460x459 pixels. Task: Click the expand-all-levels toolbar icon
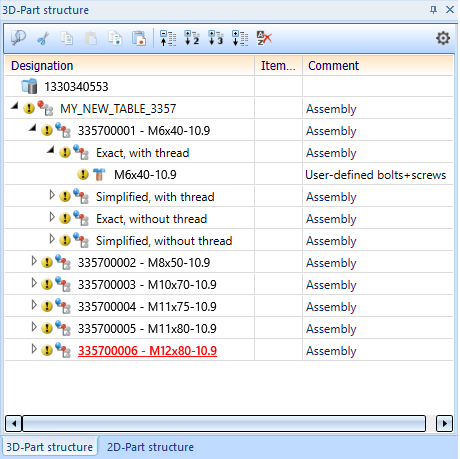240,38
